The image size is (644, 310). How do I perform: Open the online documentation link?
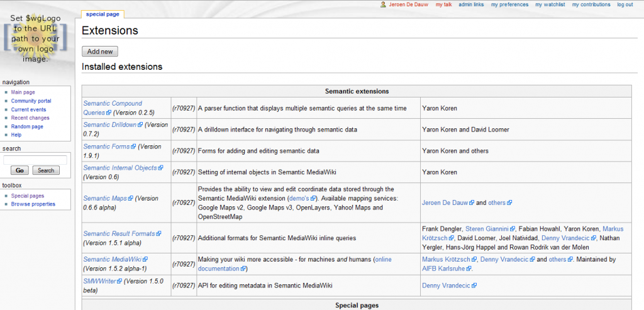pyautogui.click(x=294, y=264)
